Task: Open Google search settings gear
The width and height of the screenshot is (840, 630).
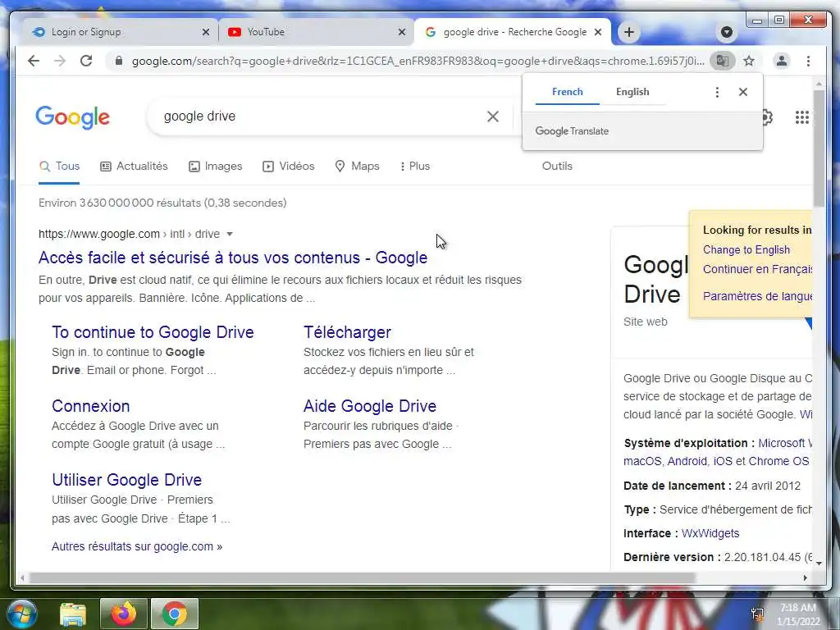Action: coord(767,117)
